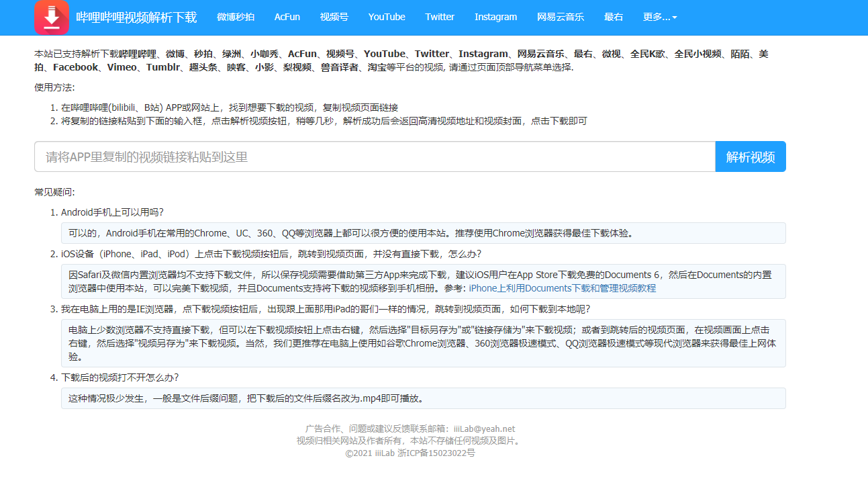Open 哔哩哔哩视频解析下载 site title

[136, 17]
